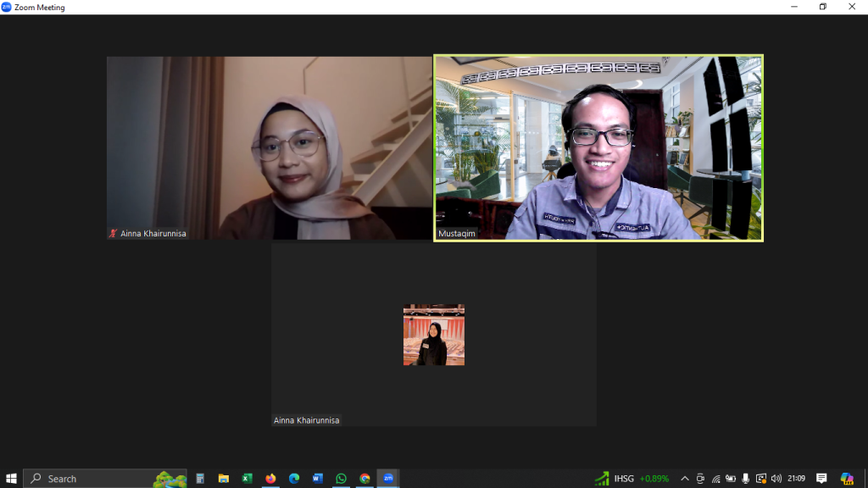
Task: Open File Explorer from the taskbar
Action: 224,479
